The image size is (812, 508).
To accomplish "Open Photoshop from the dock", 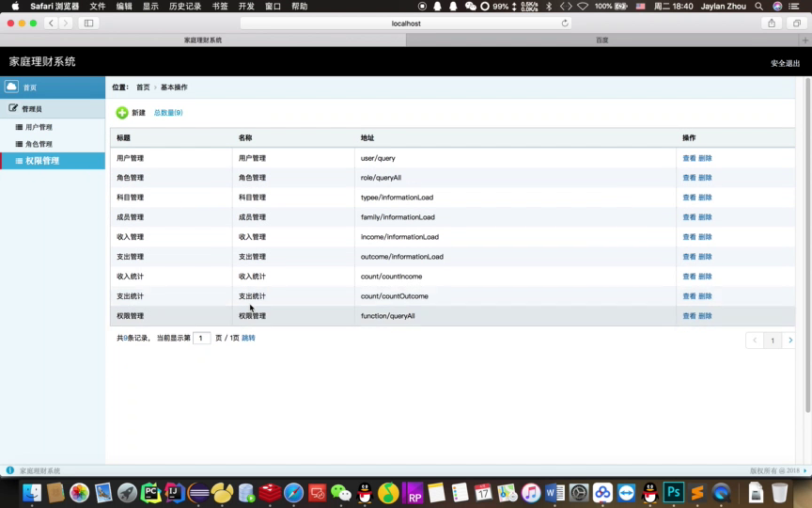I will [674, 493].
